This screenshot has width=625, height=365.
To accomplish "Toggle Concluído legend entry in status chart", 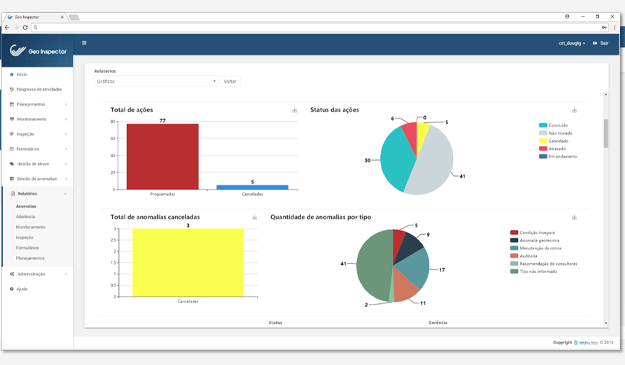I will 553,125.
